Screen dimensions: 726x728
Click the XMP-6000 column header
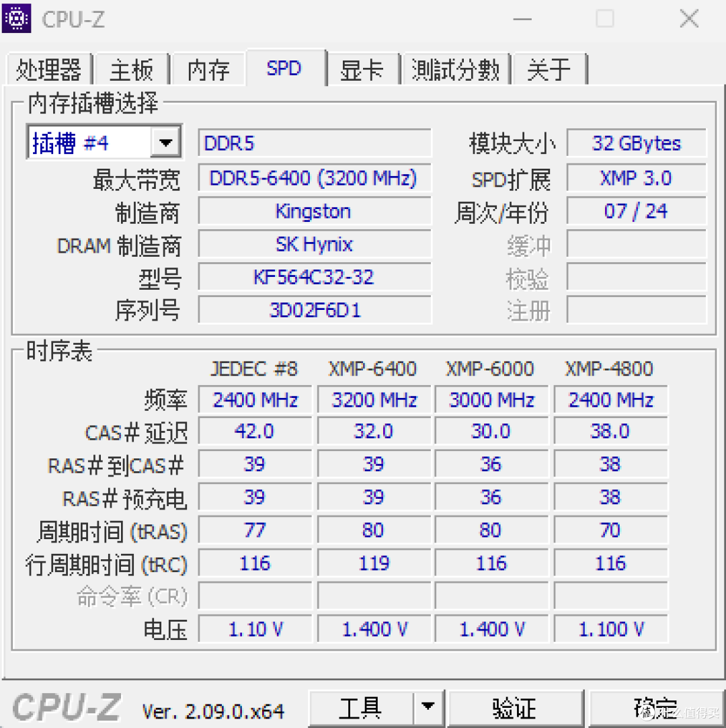[490, 369]
